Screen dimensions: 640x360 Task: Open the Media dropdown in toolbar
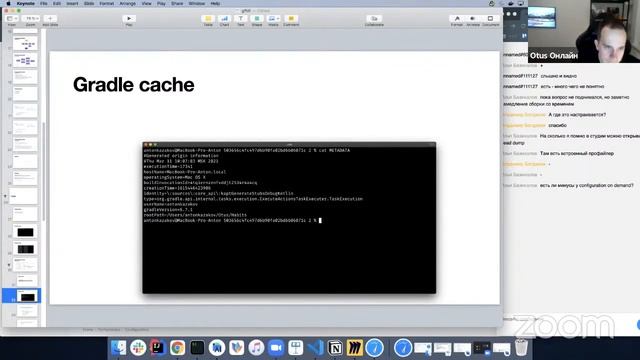click(x=273, y=19)
